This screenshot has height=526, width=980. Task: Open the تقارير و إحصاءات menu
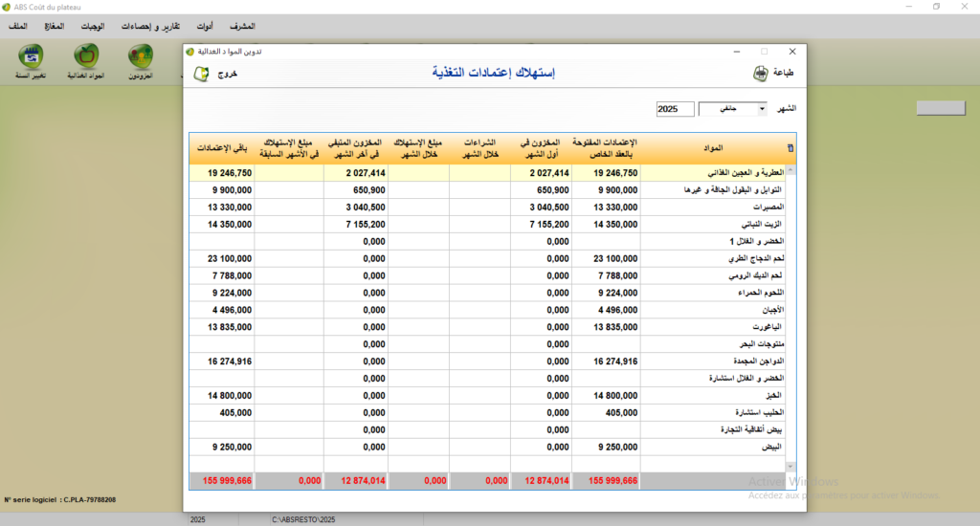[x=151, y=26]
